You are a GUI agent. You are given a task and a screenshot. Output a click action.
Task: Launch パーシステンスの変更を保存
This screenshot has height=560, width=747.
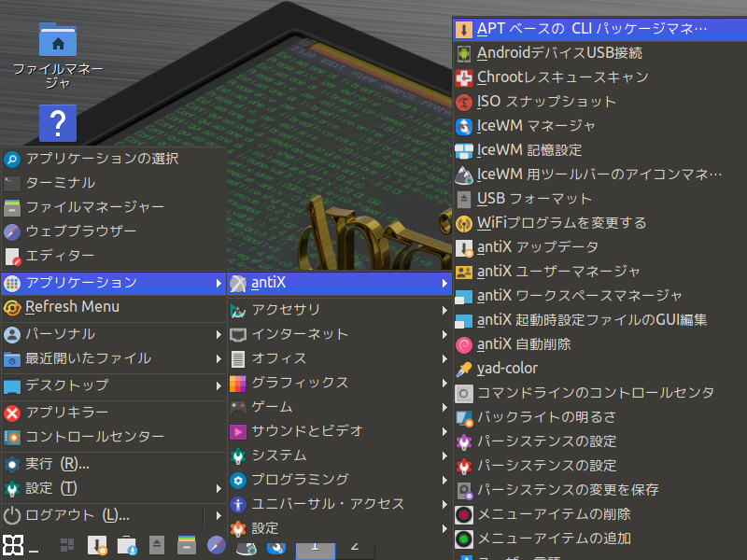coord(600,491)
